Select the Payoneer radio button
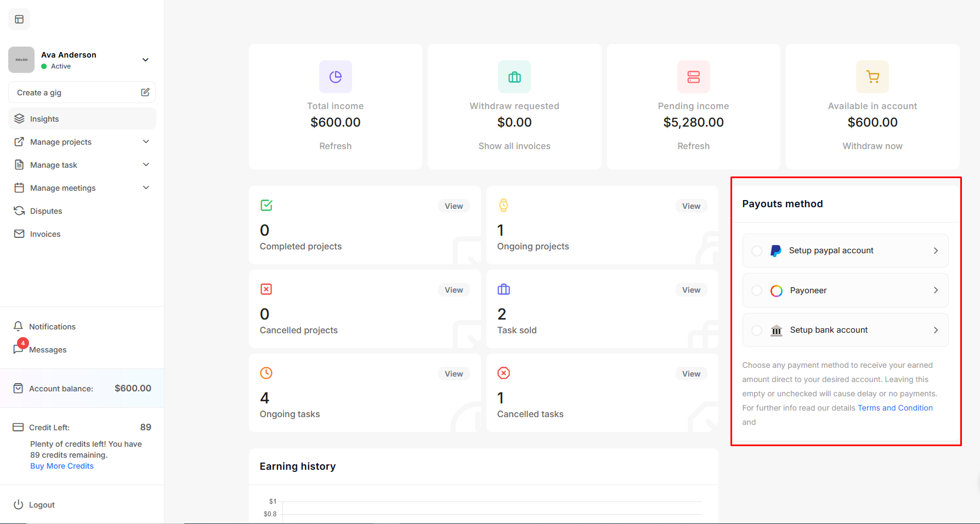 coord(757,291)
